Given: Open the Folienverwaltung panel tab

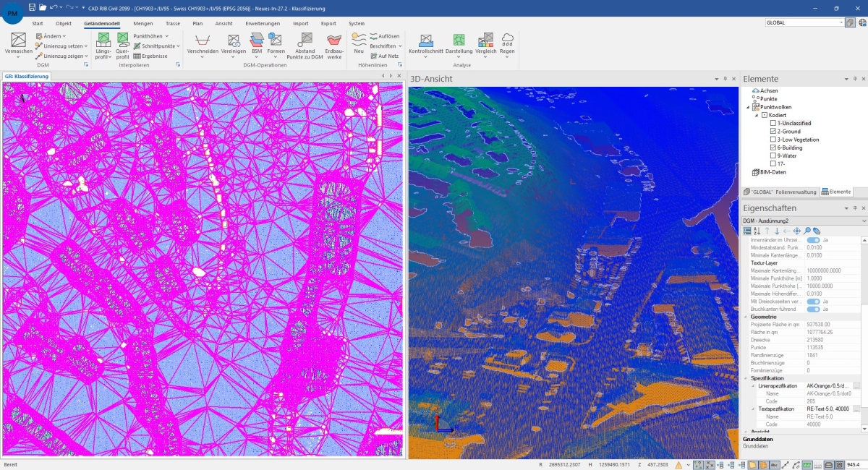Looking at the screenshot, I should click(781, 192).
